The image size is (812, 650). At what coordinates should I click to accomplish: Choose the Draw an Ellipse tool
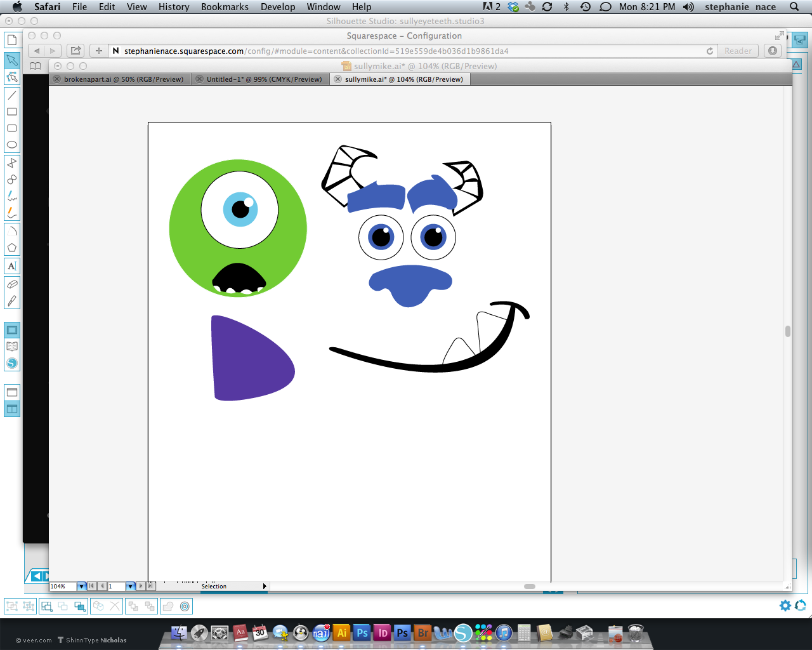pos(12,145)
